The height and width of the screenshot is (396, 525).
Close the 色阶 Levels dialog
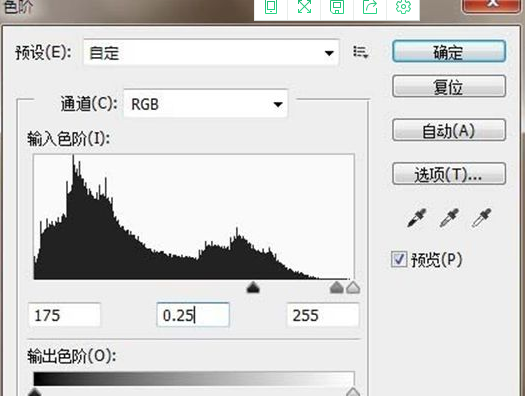pos(492,5)
